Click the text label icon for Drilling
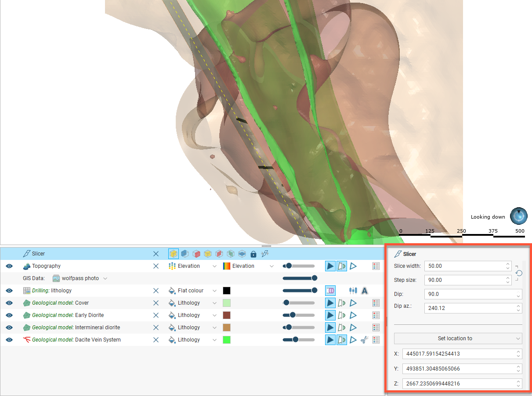 (x=364, y=291)
